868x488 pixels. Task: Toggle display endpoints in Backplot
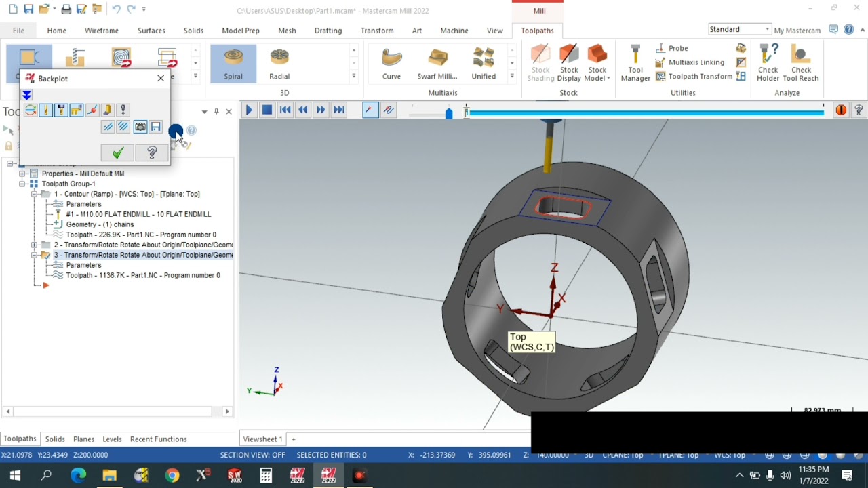click(x=92, y=110)
